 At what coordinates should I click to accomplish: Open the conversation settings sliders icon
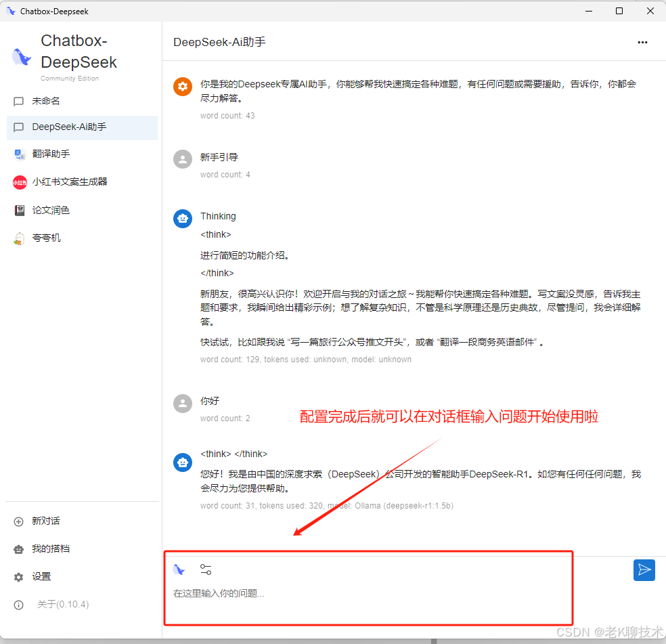point(206,570)
